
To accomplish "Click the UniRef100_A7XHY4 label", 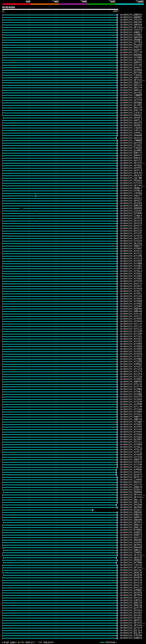I will tap(131, 261).
